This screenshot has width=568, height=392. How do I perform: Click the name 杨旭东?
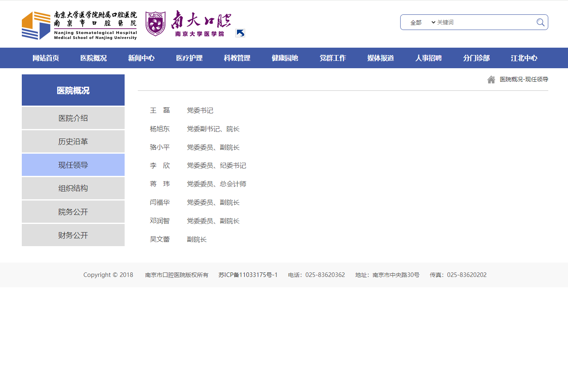(160, 129)
